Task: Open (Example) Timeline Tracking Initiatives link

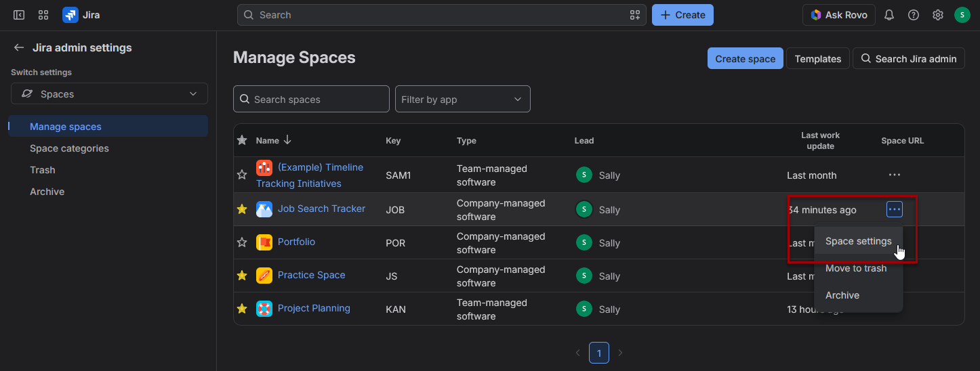Action: coord(310,175)
